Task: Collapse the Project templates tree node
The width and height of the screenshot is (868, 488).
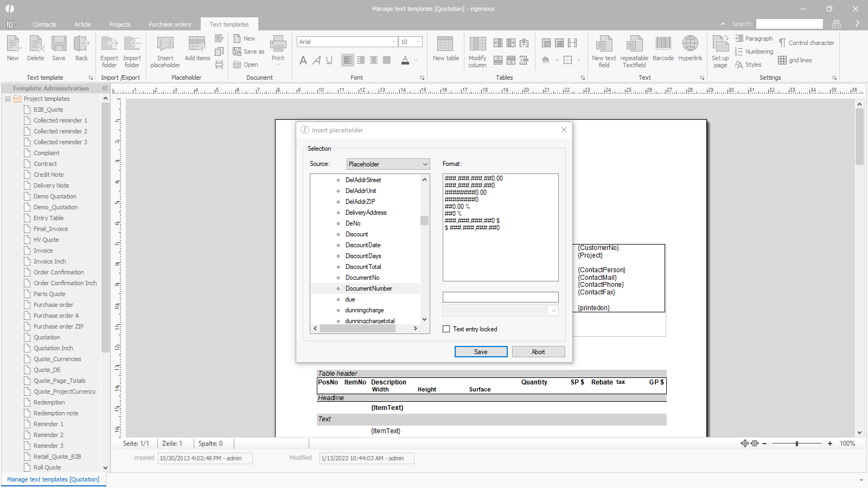Action: coord(8,99)
